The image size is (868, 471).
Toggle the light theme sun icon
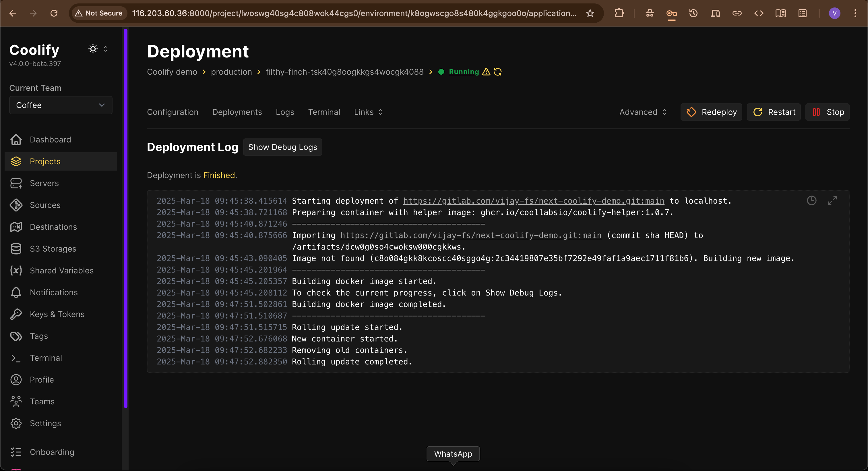point(93,49)
